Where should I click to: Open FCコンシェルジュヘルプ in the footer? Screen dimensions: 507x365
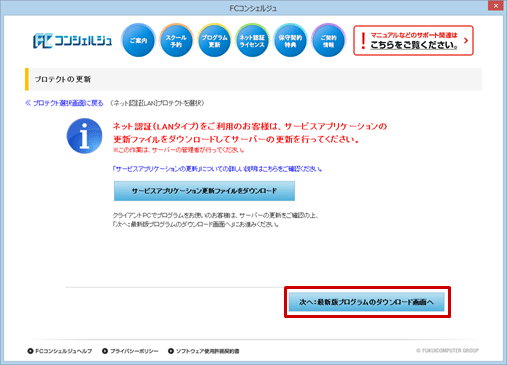coord(60,351)
